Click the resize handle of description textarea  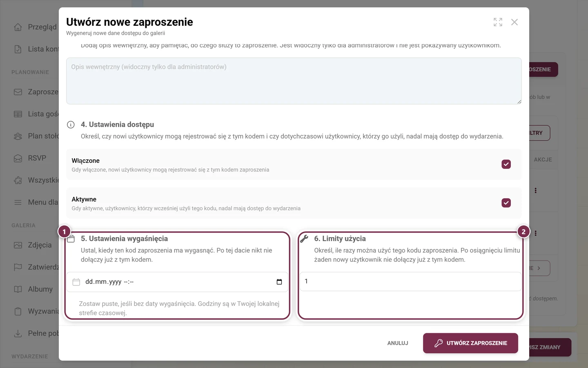[x=519, y=101]
